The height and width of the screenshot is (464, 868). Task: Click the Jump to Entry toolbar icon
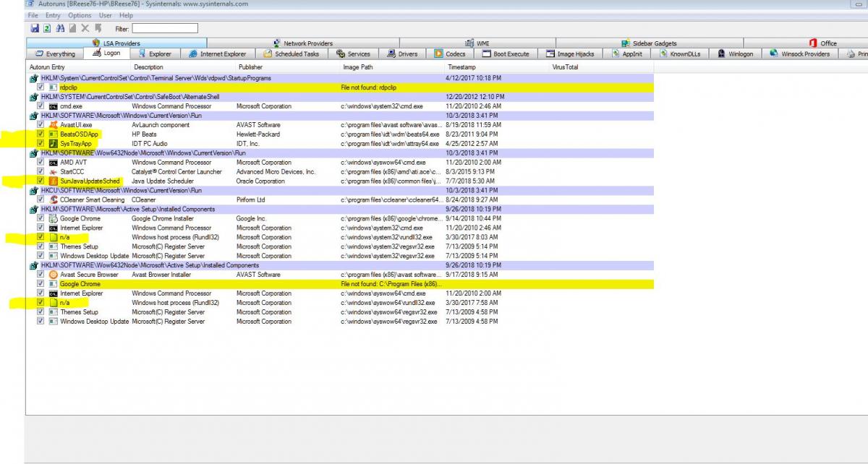(98, 28)
